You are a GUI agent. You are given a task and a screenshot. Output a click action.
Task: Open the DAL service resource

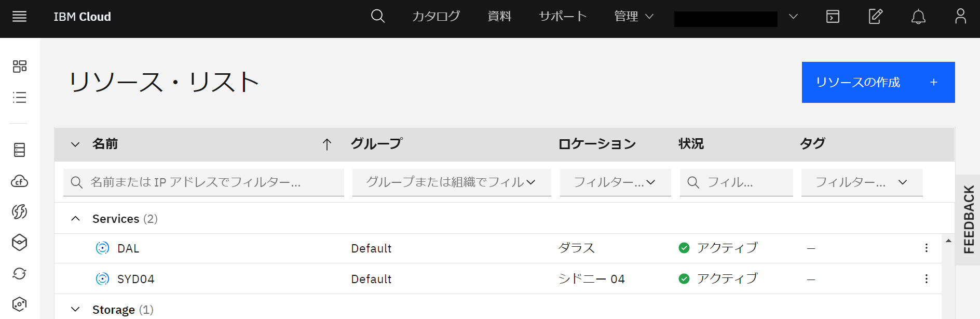pyautogui.click(x=128, y=248)
